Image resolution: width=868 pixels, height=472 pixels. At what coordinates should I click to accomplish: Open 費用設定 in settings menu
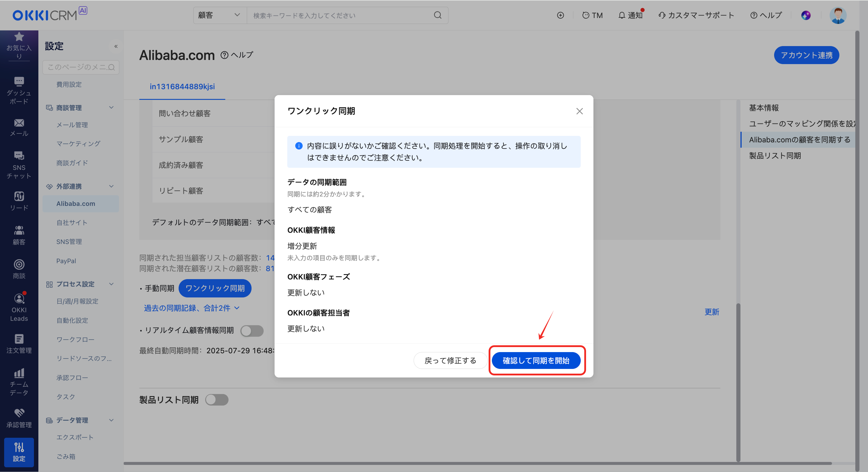[69, 84]
